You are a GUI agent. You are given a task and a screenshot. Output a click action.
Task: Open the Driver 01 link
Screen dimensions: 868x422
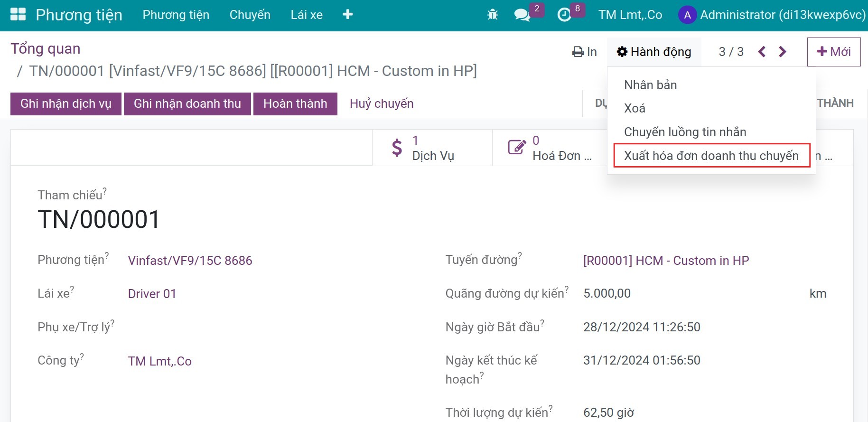click(152, 294)
